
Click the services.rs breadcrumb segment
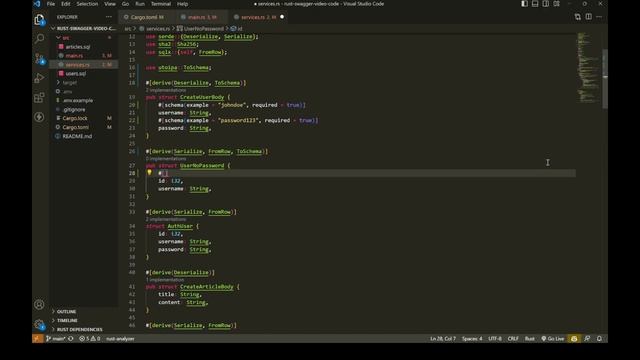pos(154,29)
